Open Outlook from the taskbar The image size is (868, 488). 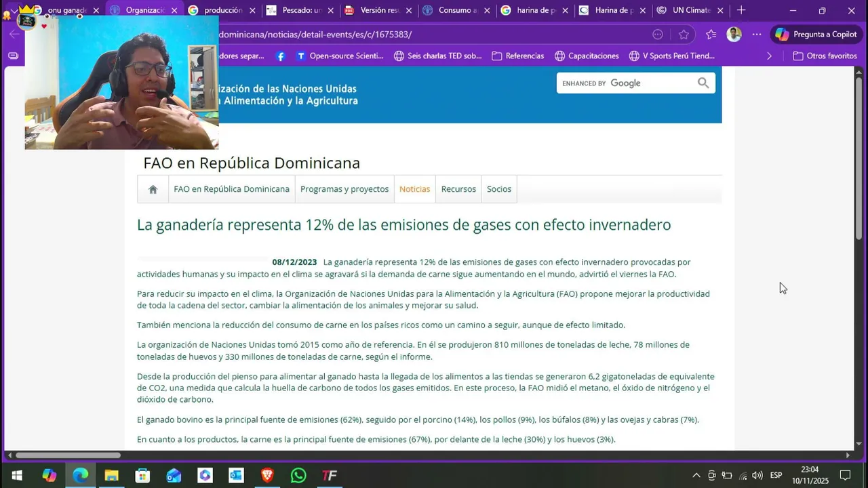[x=236, y=475]
